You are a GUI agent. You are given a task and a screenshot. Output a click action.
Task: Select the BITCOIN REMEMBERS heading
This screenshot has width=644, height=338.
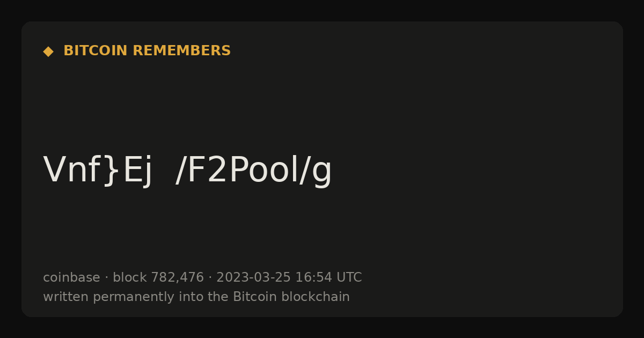point(147,51)
